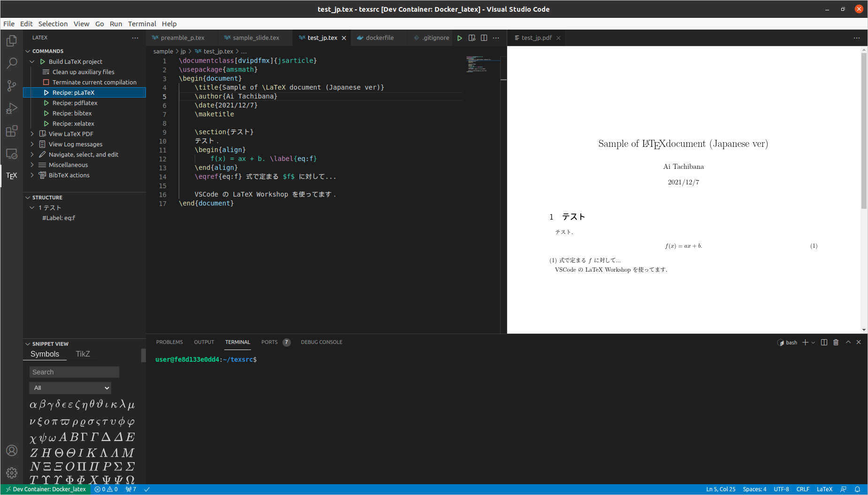Screen dimensions: 868x495
Task: Click the PDF preview vertical scrollbar
Action: point(864,131)
